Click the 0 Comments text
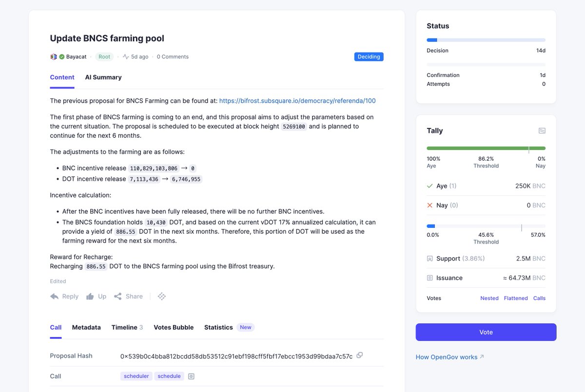Viewport: 585px width, 392px height. (173, 57)
